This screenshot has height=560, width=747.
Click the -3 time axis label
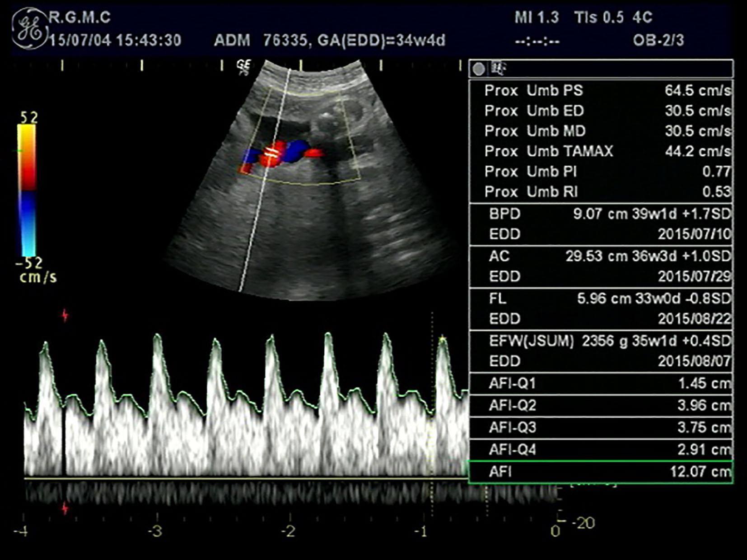tap(154, 531)
